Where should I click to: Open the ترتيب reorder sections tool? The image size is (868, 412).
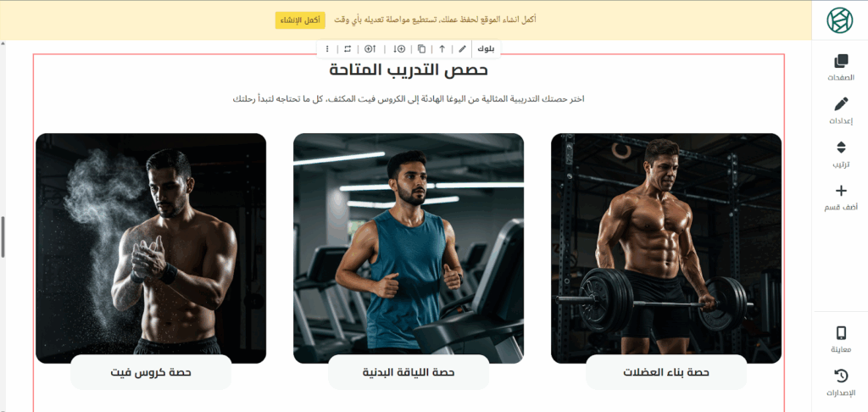click(x=840, y=154)
